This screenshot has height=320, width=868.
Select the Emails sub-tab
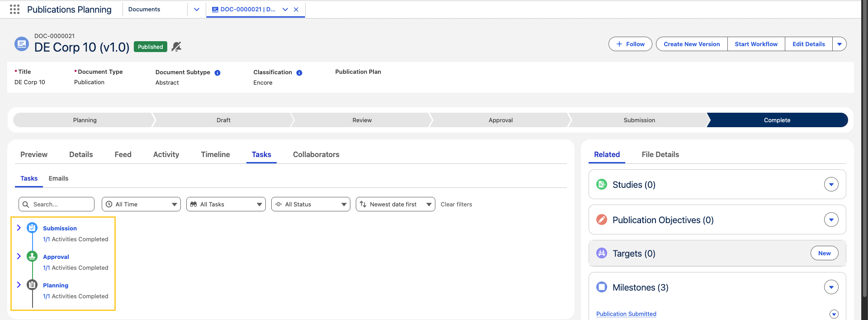(x=58, y=178)
